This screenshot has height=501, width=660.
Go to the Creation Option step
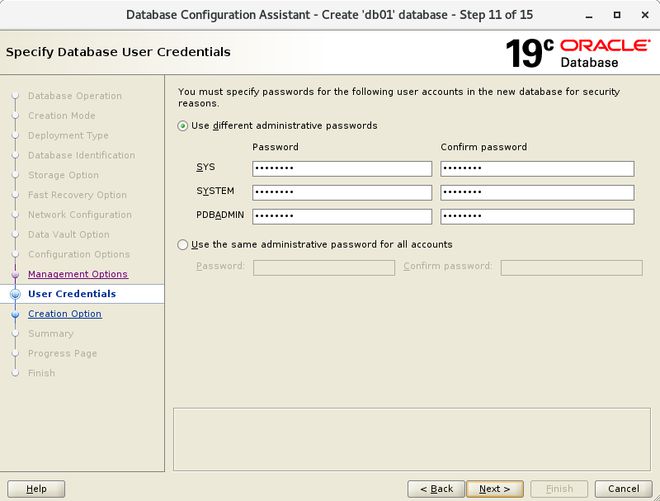pos(65,314)
